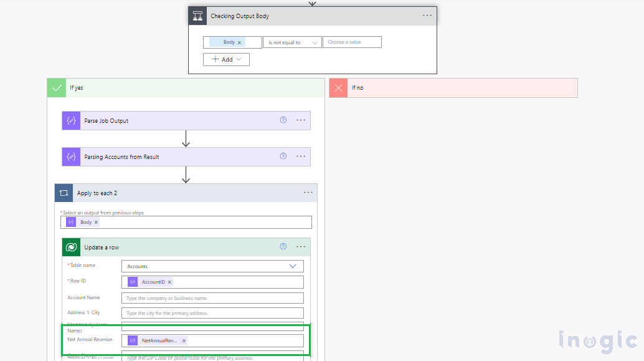Select the If yes branch header
The image size is (644, 361).
click(x=186, y=88)
